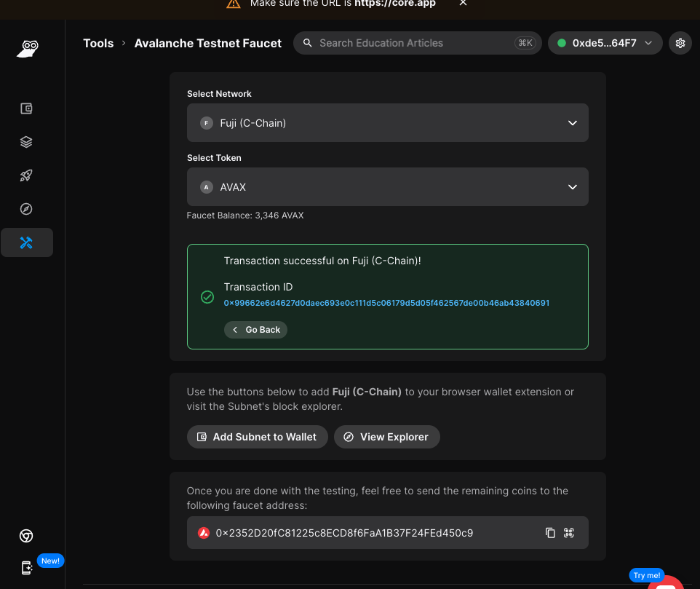Click the Avalanche logo beside faucet address

point(204,533)
